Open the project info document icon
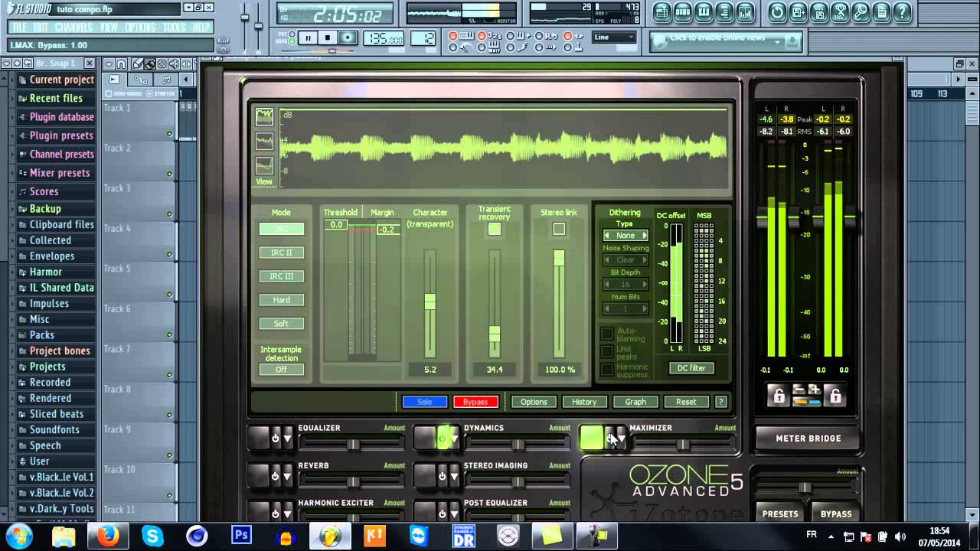The image size is (980, 551). click(881, 12)
